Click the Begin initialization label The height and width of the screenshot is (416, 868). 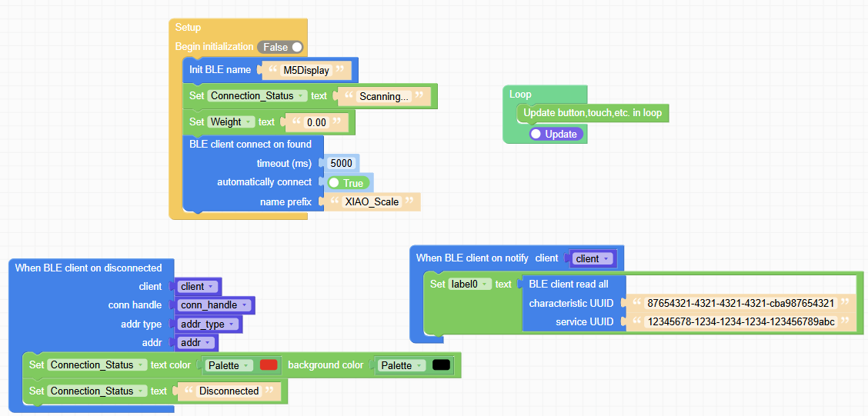click(x=214, y=47)
